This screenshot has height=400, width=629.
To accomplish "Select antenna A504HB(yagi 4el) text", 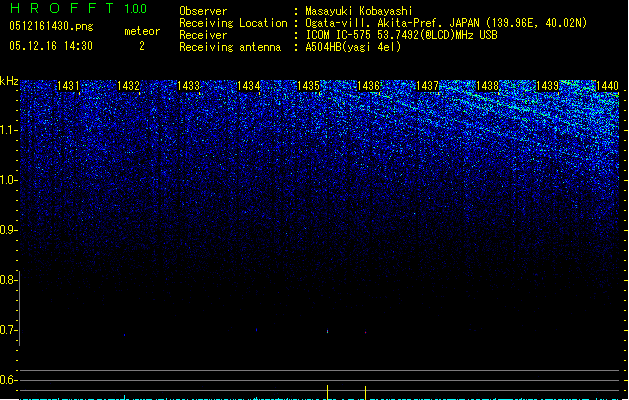I will coord(353,47).
